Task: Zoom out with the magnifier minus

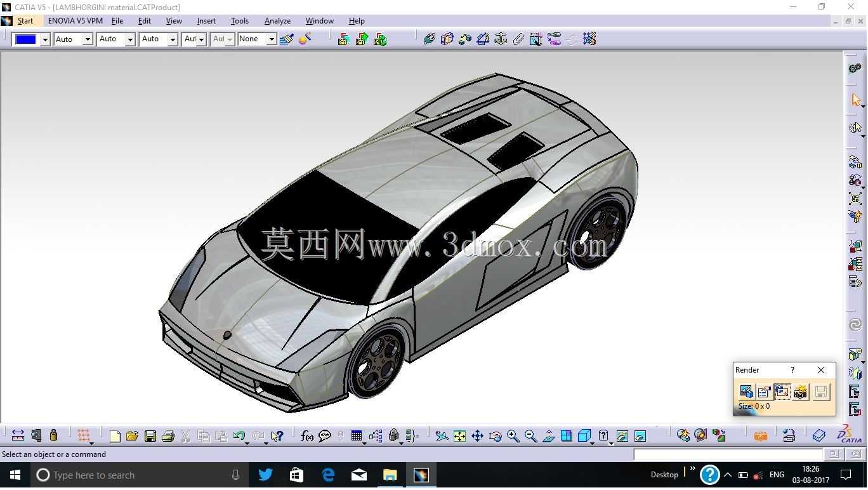Action: click(531, 436)
